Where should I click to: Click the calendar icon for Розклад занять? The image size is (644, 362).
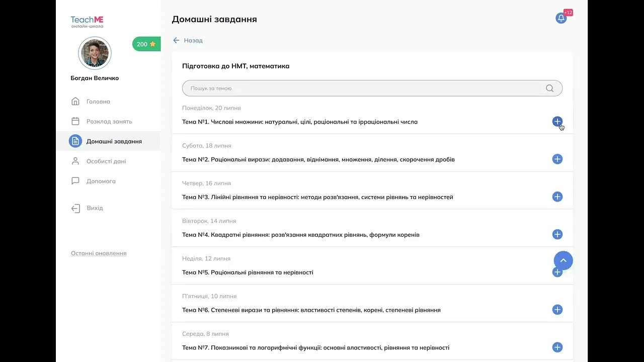[75, 121]
